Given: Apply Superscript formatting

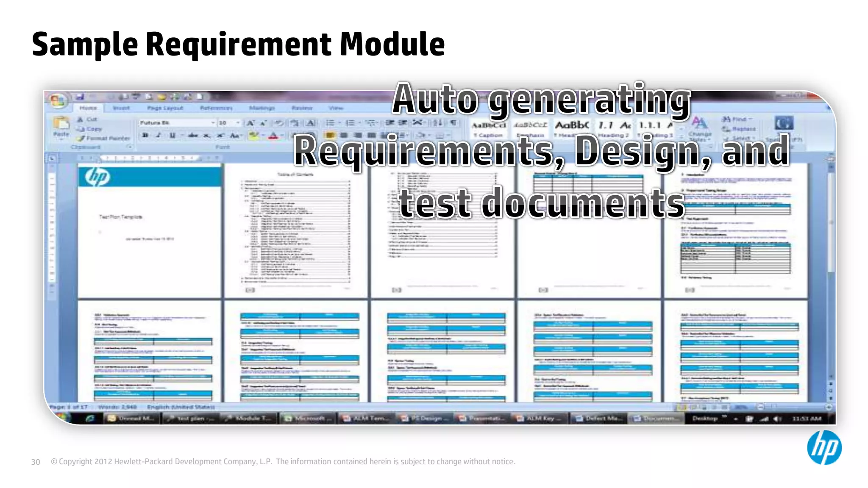Looking at the screenshot, I should (x=220, y=136).
